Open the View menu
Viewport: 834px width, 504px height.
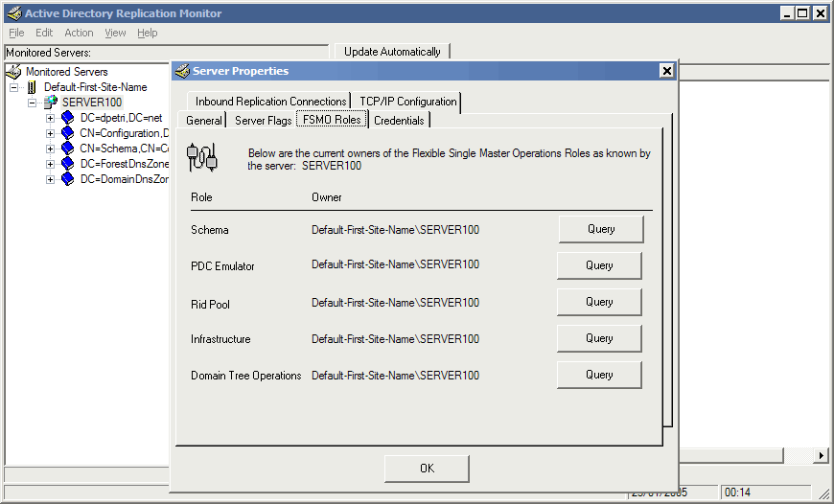tap(115, 33)
